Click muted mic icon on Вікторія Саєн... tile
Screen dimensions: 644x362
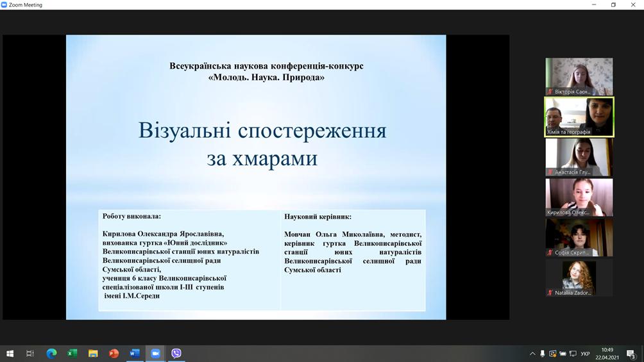(x=550, y=92)
